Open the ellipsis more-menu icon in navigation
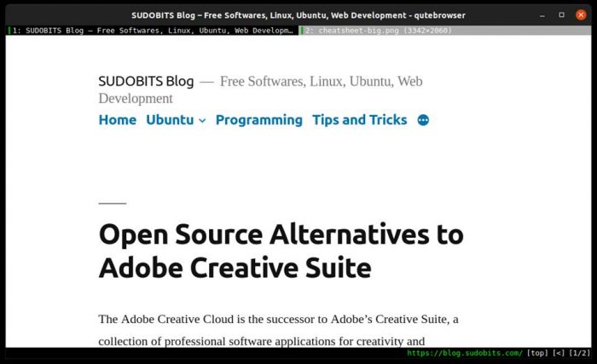 (x=423, y=120)
